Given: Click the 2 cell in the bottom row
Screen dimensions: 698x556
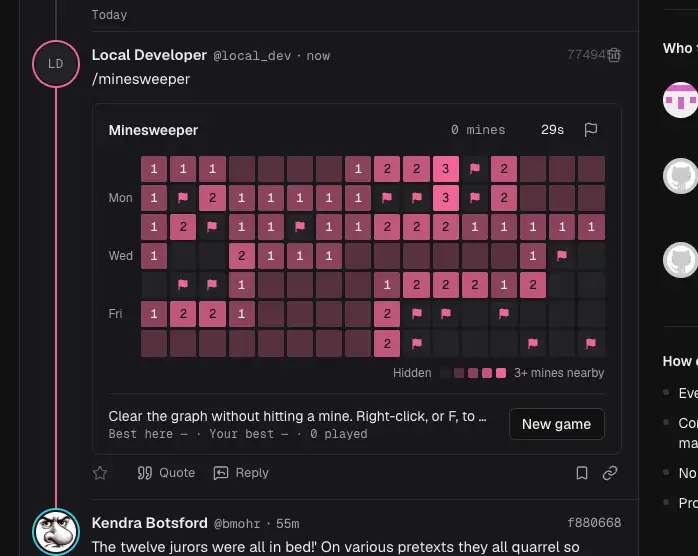Looking at the screenshot, I should coord(387,343).
